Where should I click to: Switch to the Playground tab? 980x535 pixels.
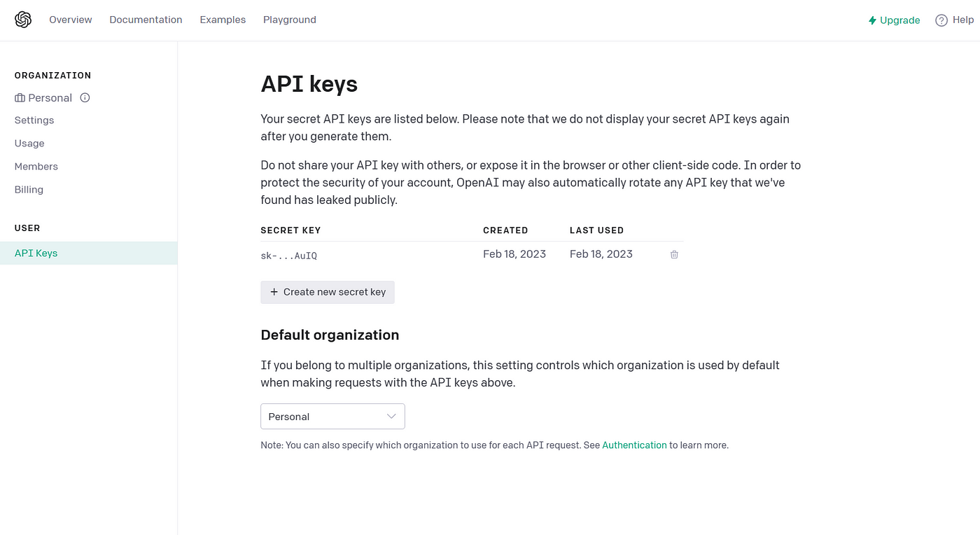(x=290, y=20)
